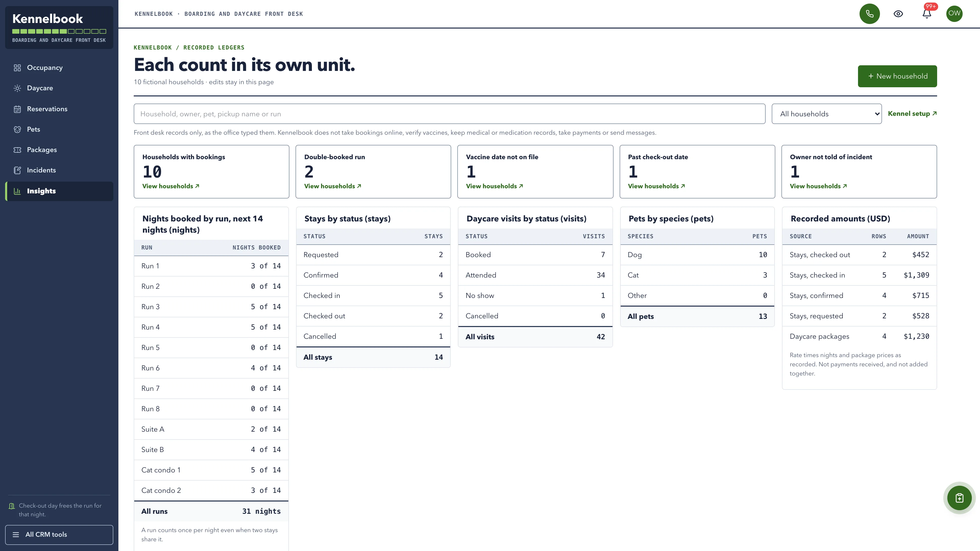This screenshot has height=551, width=980.
Task: Click the Daycare sun icon
Action: pos(17,88)
